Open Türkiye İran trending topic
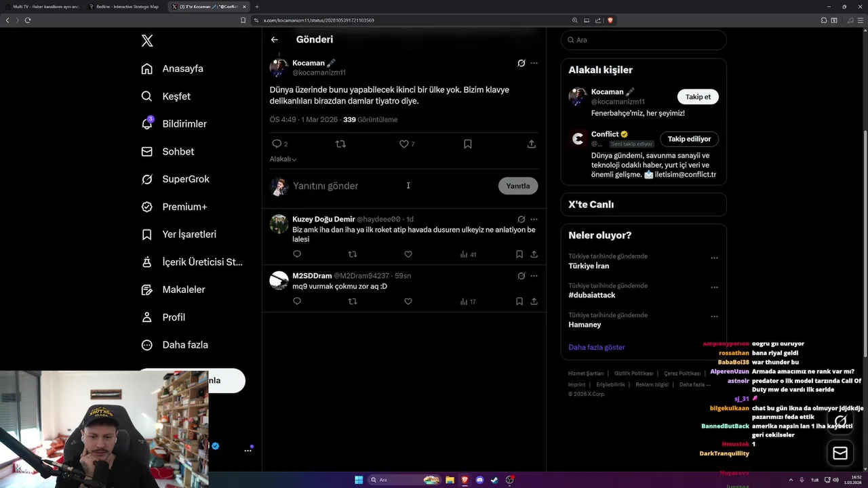This screenshot has height=488, width=868. (x=589, y=266)
